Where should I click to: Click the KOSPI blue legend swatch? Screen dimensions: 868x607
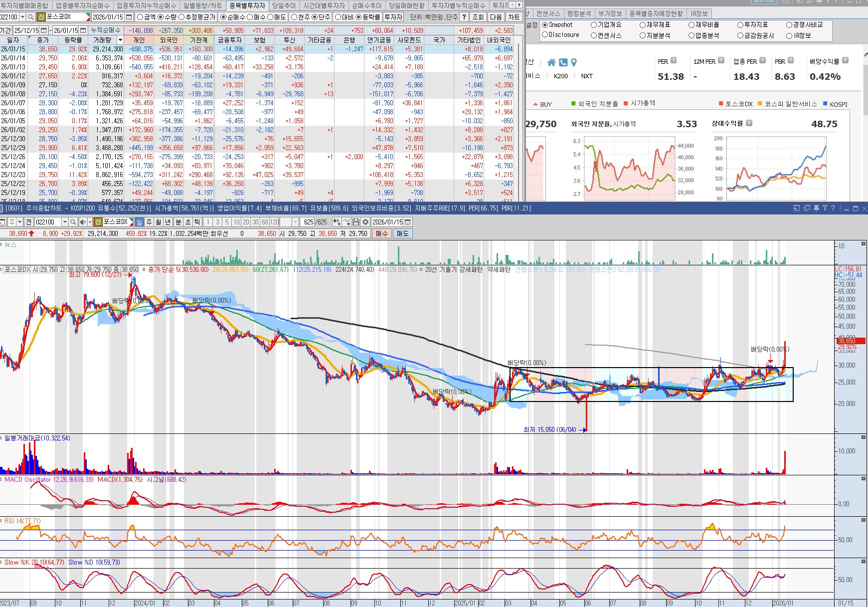pyautogui.click(x=825, y=104)
